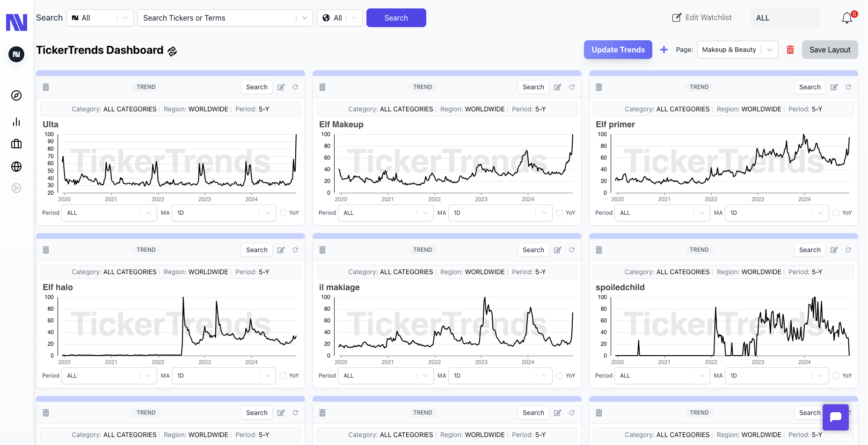
Task: Expand the Period dropdown on Elf halo
Action: (x=109, y=376)
